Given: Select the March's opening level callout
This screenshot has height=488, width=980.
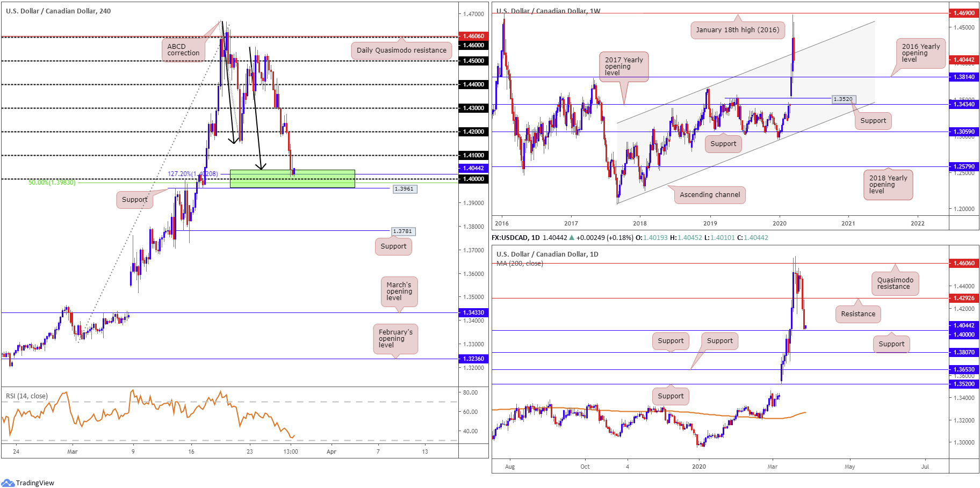Looking at the screenshot, I should point(399,292).
